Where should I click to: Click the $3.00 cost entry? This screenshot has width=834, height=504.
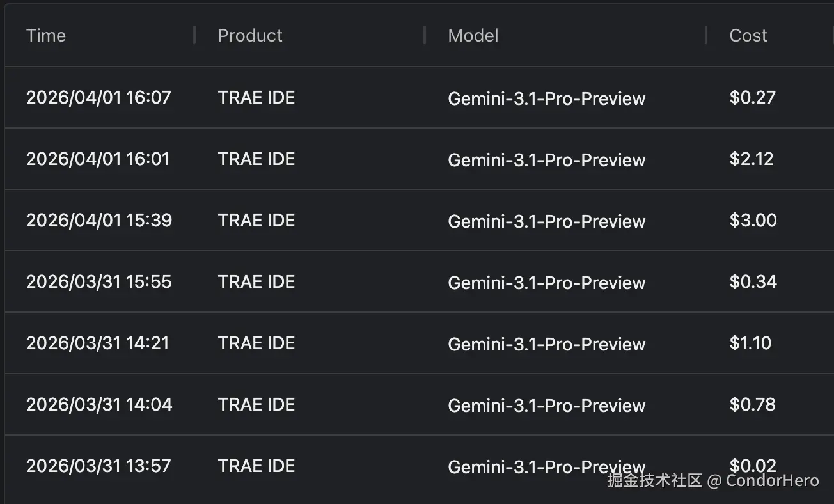(x=753, y=221)
